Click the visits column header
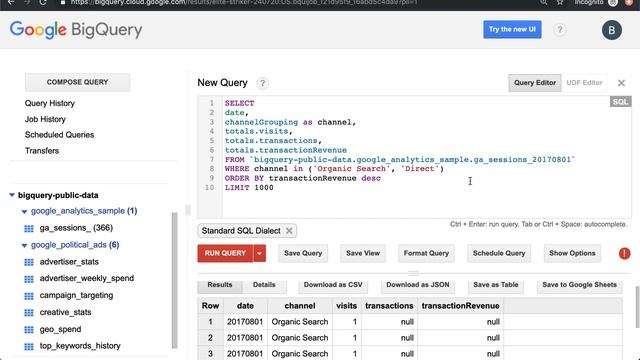 click(x=347, y=306)
